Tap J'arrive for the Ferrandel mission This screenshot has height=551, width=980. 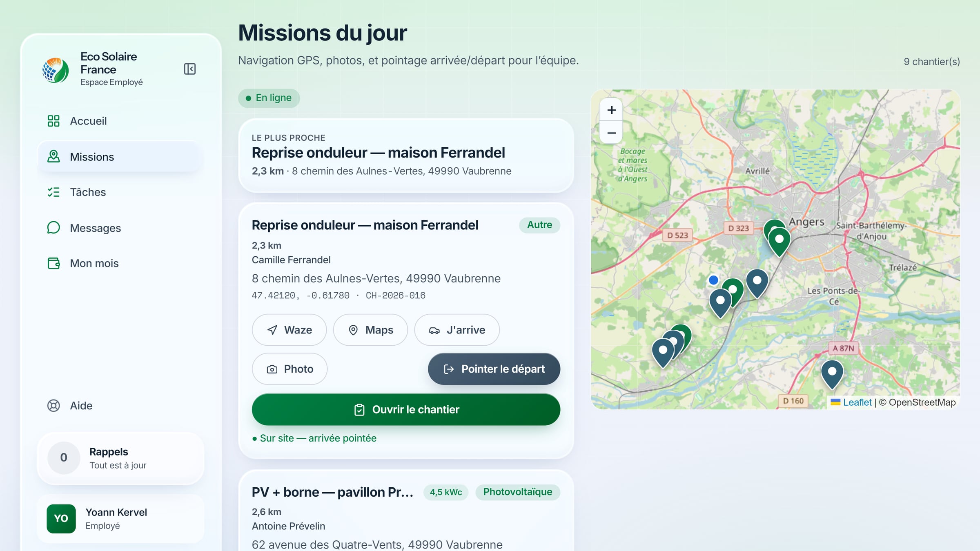click(457, 330)
